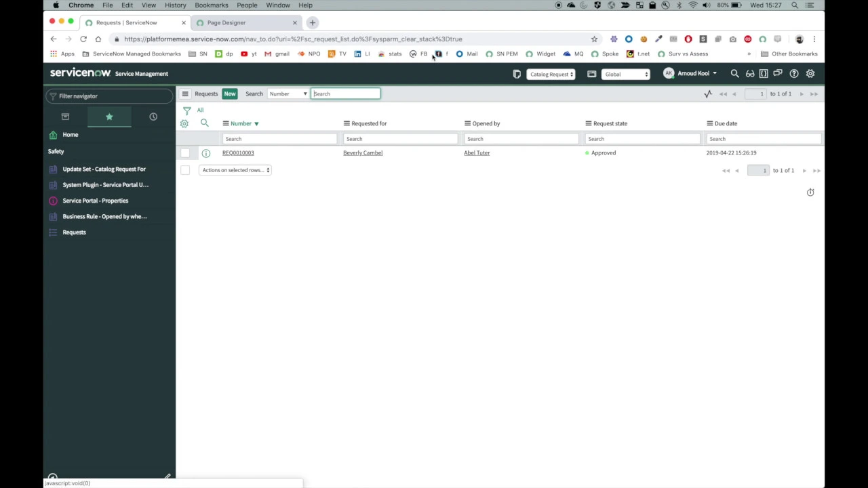Open the Beverly Cambel record link

point(362,152)
